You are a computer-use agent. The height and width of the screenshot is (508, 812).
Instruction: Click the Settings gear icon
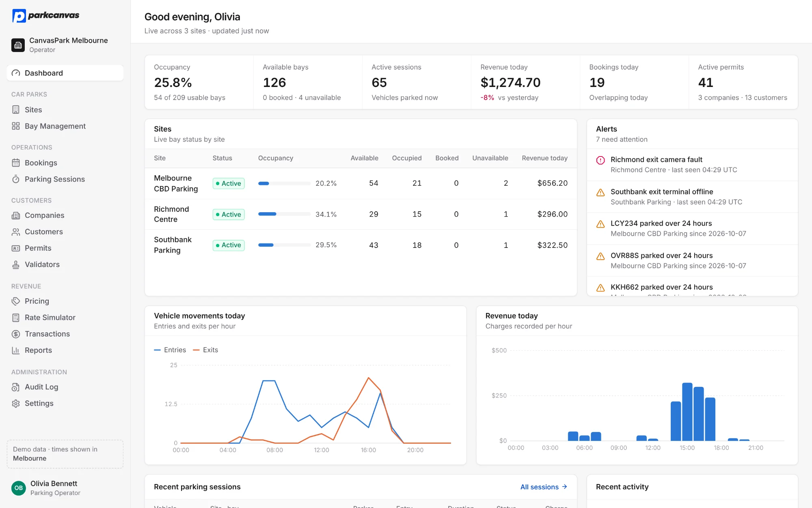pyautogui.click(x=16, y=404)
